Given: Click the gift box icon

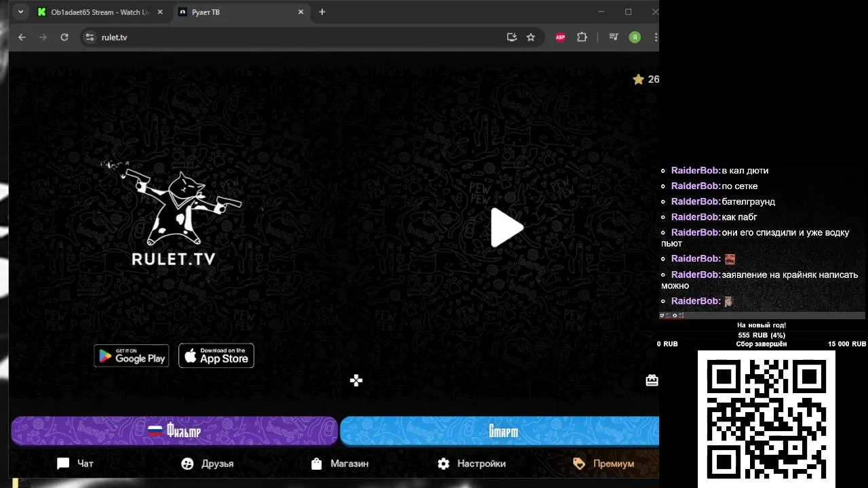Looking at the screenshot, I should pos(652,380).
